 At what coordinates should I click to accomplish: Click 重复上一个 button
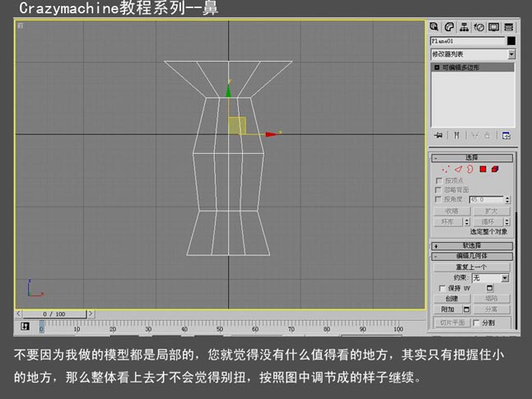(472, 267)
